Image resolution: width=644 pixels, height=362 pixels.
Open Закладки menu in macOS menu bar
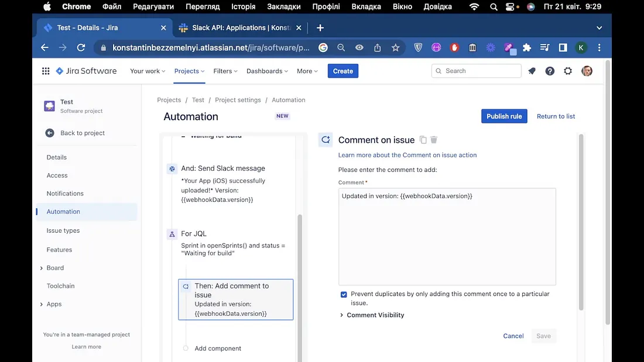pos(284,6)
